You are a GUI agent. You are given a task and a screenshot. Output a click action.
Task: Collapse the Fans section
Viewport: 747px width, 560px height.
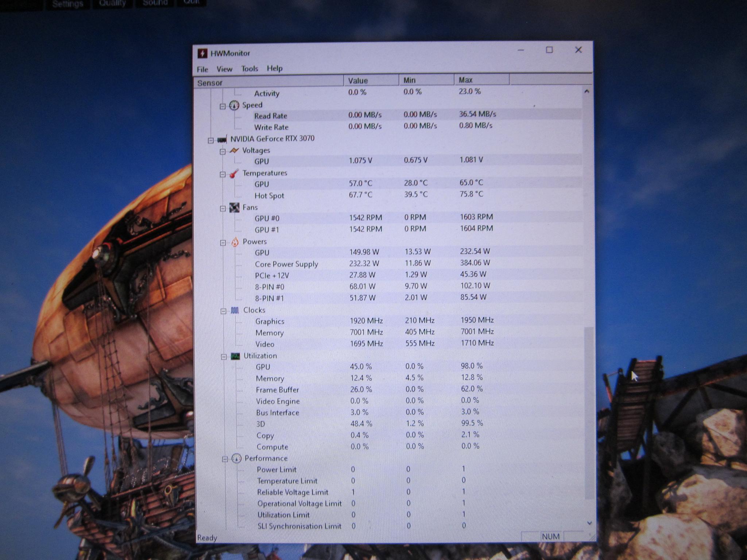pos(223,209)
